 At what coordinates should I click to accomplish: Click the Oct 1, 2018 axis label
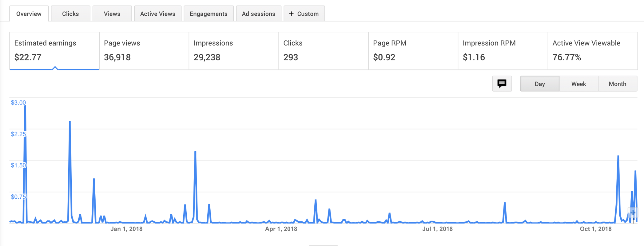(x=596, y=229)
